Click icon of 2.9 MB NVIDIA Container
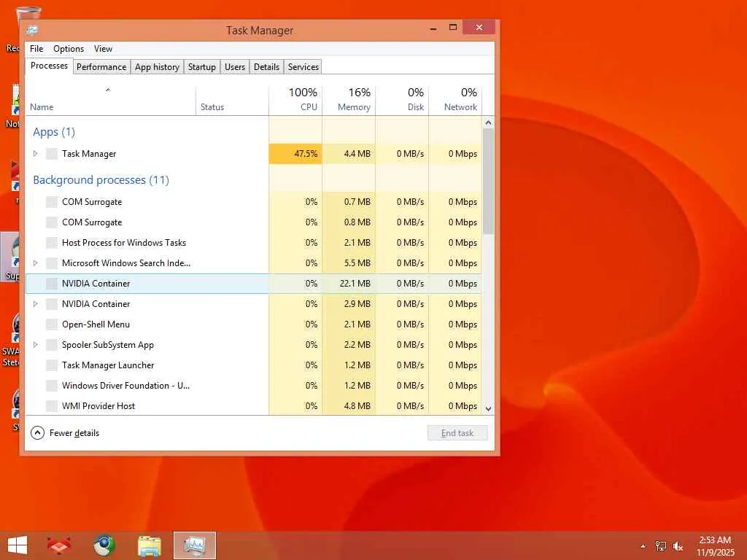 coord(52,304)
